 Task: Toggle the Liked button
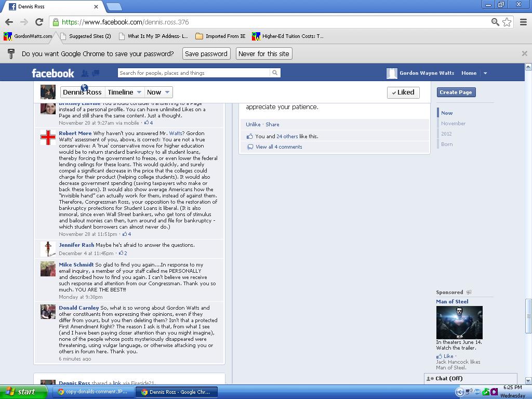[403, 92]
